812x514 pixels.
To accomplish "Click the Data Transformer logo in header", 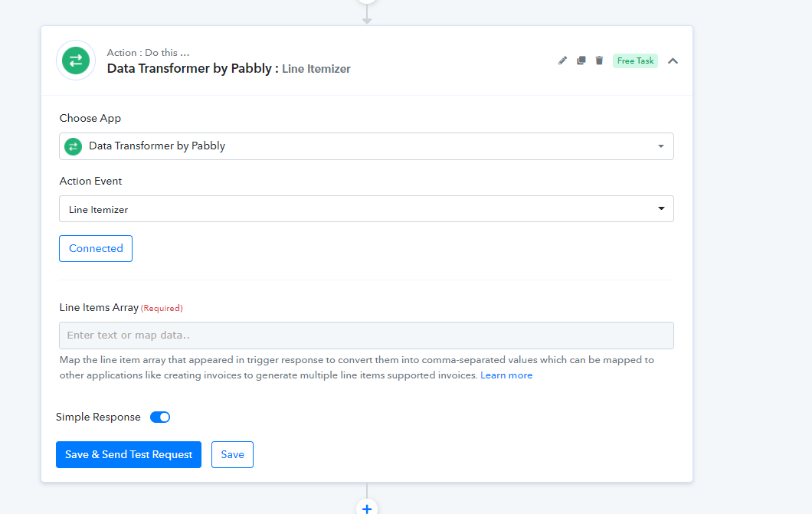I will coord(76,61).
